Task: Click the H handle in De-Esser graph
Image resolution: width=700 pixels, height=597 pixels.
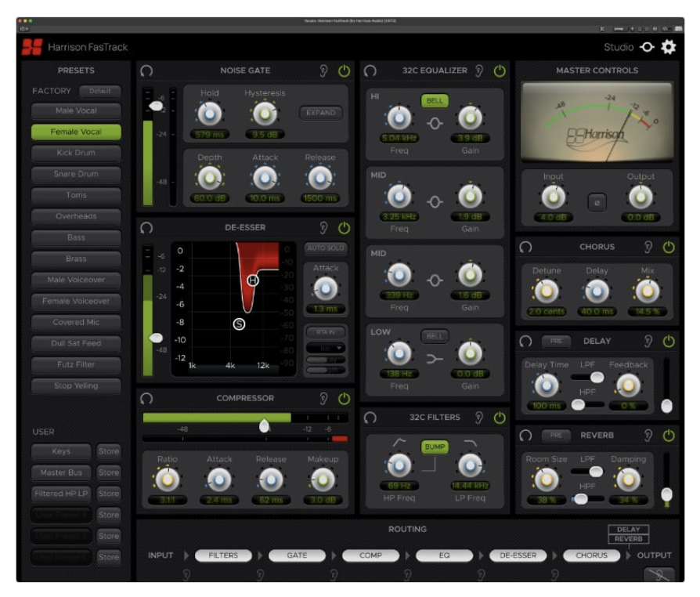Action: click(253, 280)
